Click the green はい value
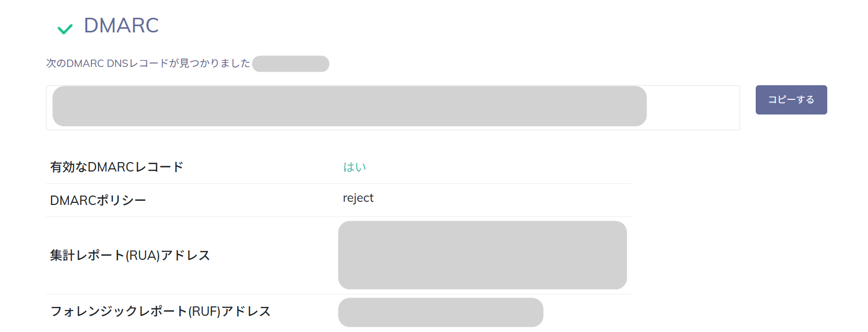The width and height of the screenshot is (868, 332). tap(355, 167)
